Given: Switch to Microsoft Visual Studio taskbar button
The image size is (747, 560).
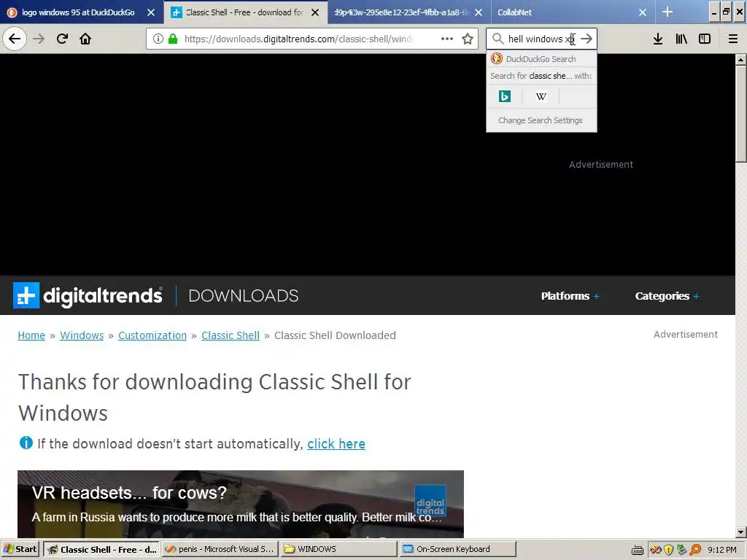Looking at the screenshot, I should (220, 549).
